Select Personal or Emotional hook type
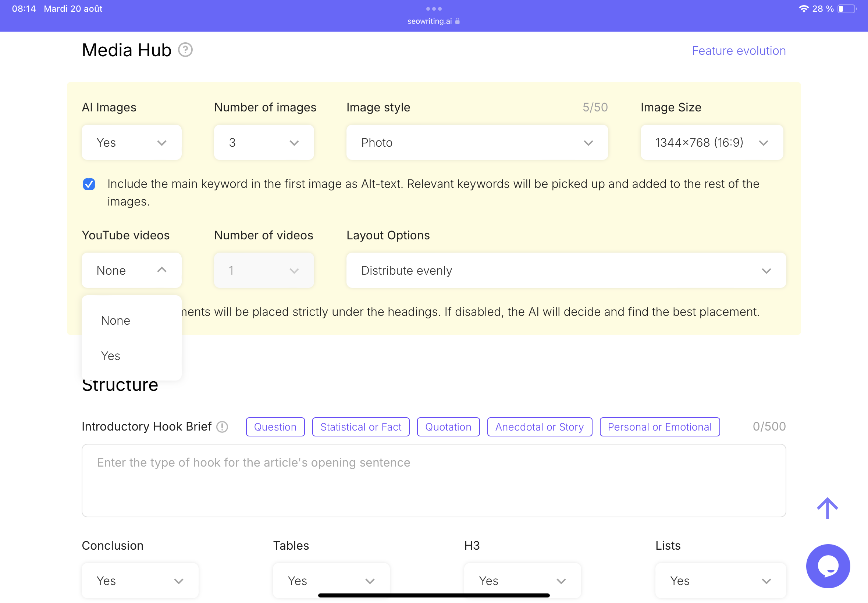This screenshot has width=868, height=603. [x=659, y=427]
